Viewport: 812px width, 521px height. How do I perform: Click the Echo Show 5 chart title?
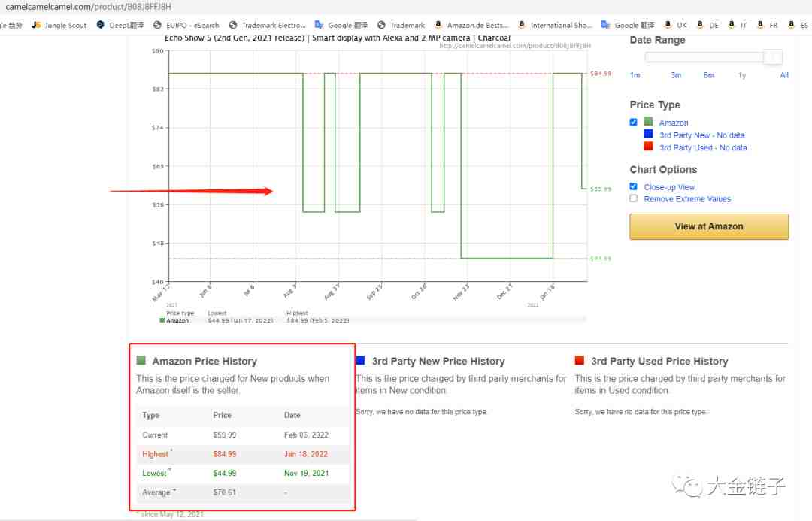tap(337, 38)
